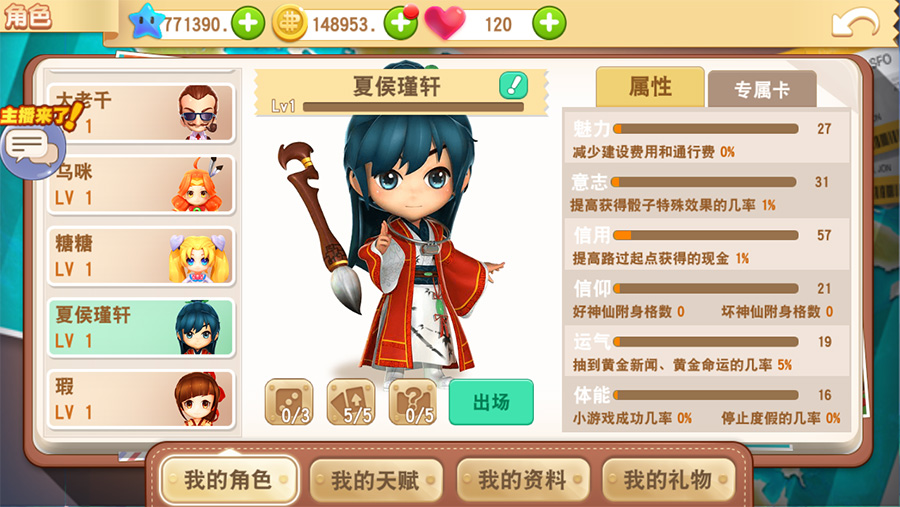Open the chat bubble icon
Screen dimensions: 900x507
click(x=32, y=148)
